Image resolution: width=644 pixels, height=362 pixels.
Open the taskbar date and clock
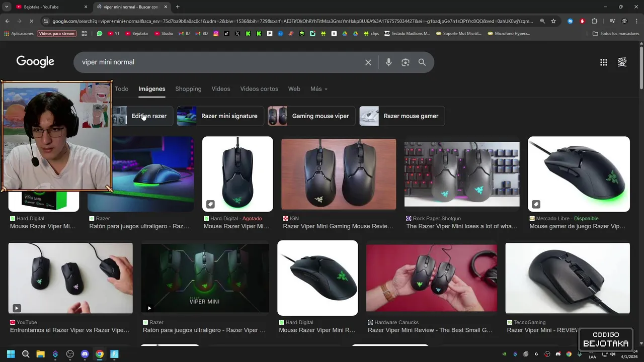point(629,354)
